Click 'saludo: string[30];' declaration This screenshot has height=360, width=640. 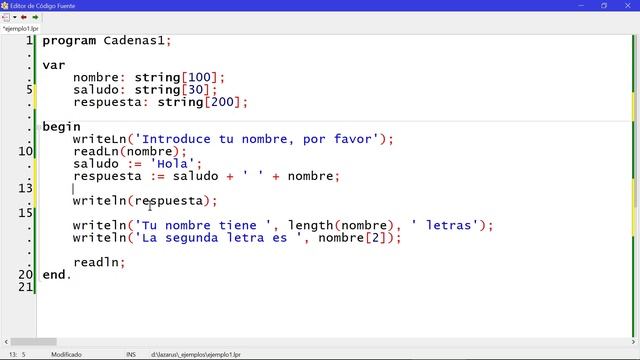pyautogui.click(x=145, y=90)
